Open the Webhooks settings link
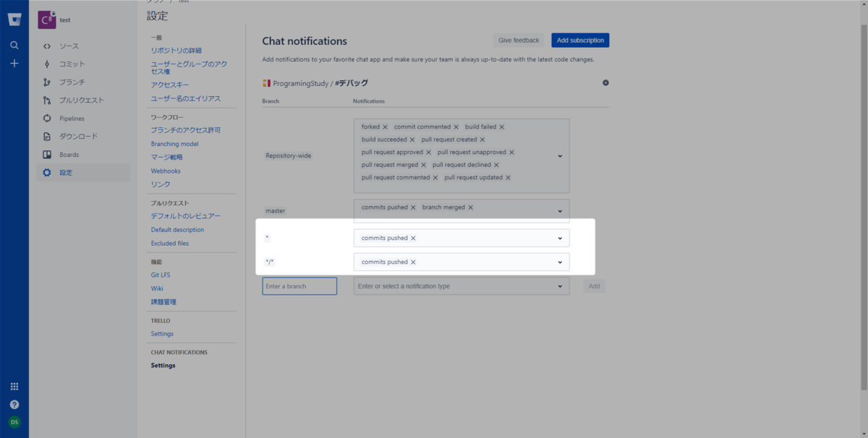 pos(166,171)
